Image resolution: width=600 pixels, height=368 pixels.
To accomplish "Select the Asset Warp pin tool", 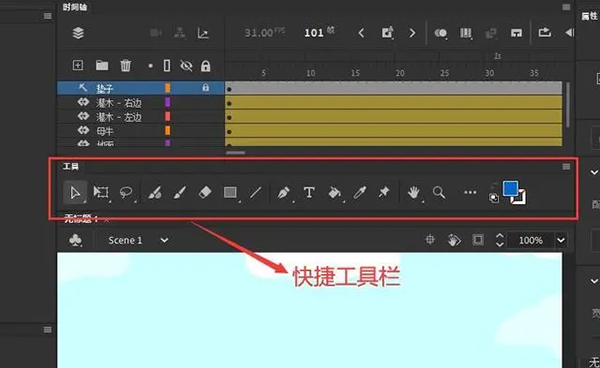I will pyautogui.click(x=383, y=192).
